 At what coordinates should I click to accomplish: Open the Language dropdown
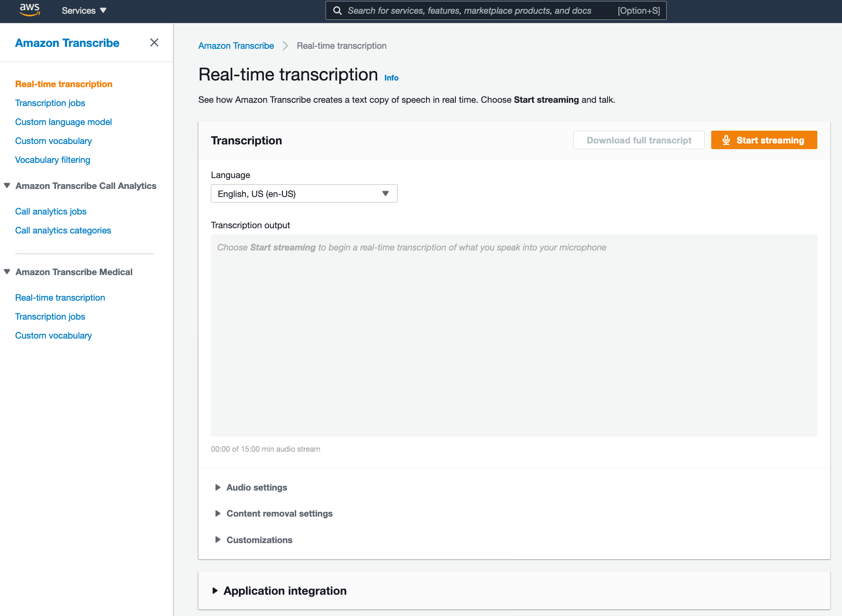point(304,194)
